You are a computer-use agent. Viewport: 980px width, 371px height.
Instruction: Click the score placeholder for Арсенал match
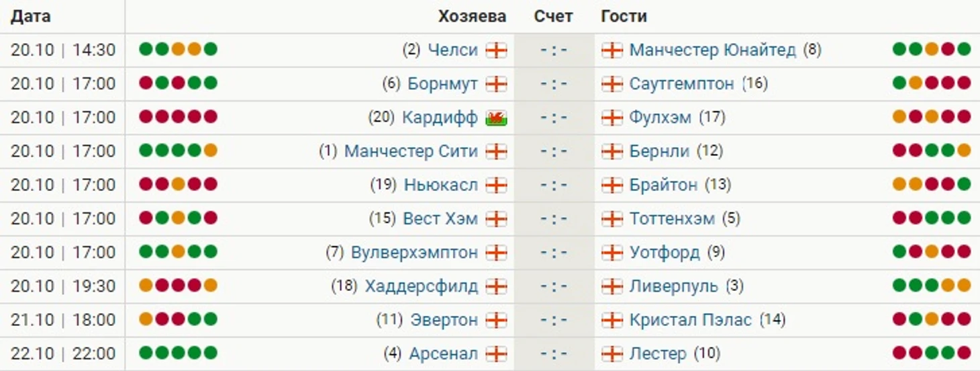pyautogui.click(x=554, y=354)
